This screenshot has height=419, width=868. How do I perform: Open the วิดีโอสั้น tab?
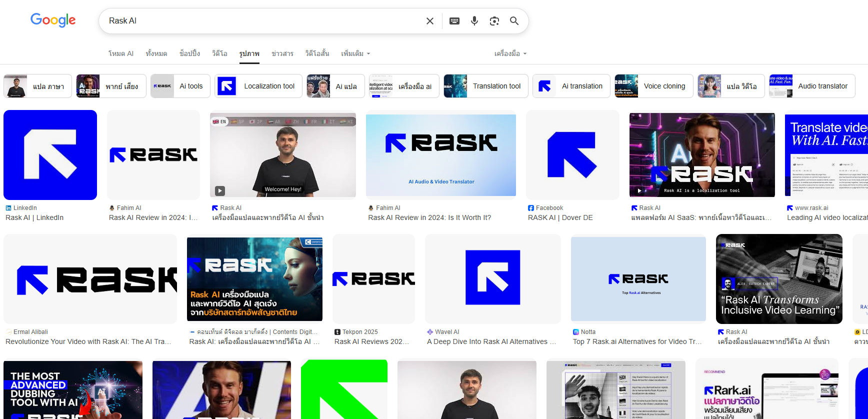[x=317, y=53]
